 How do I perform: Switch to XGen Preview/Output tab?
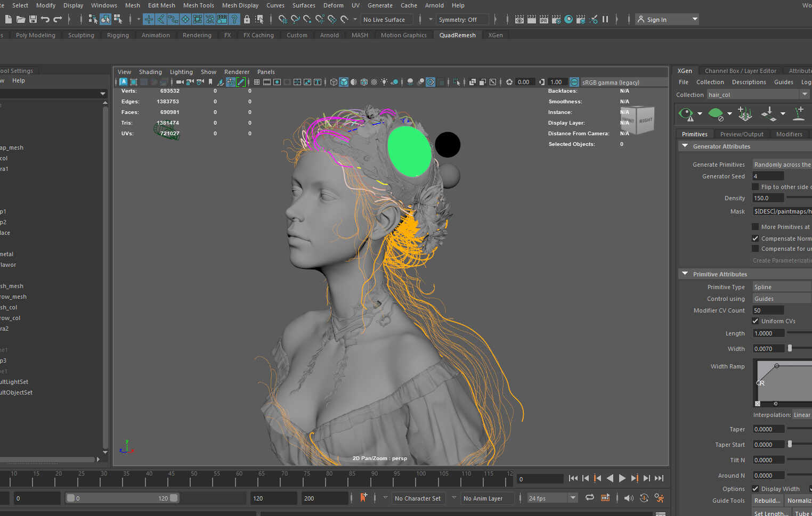pos(742,134)
